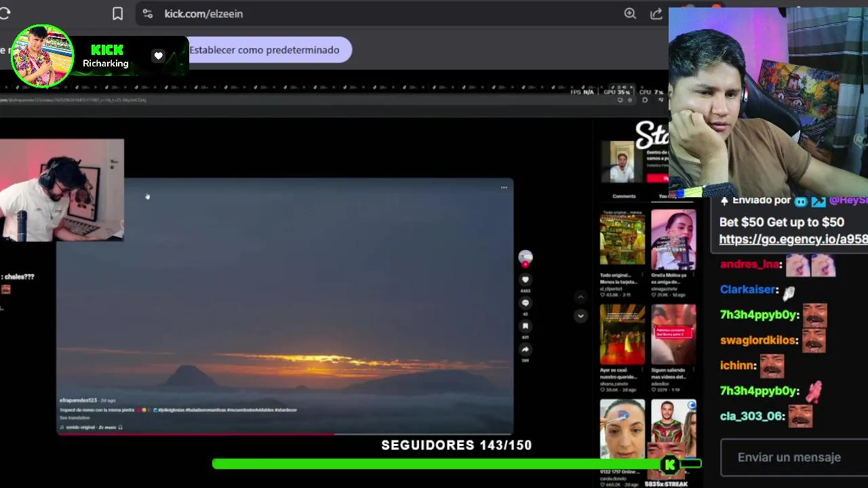Screen dimensions: 868x488
Task: Click the share icon in the address bar
Action: pos(656,14)
